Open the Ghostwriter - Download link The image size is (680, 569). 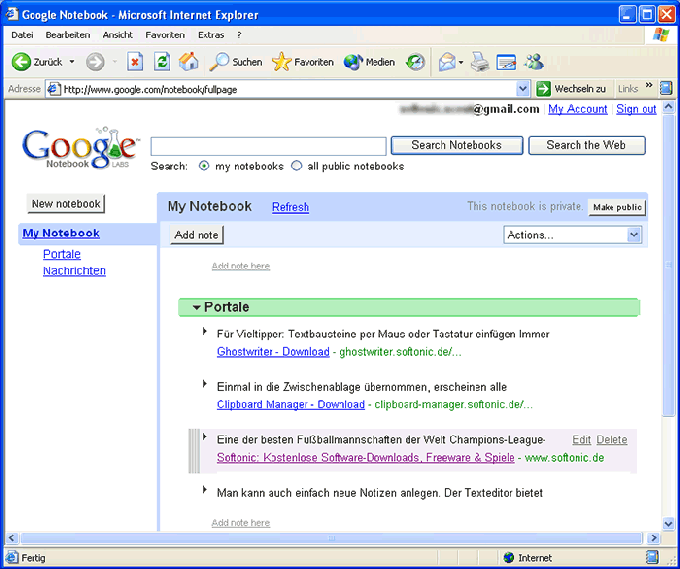click(273, 352)
